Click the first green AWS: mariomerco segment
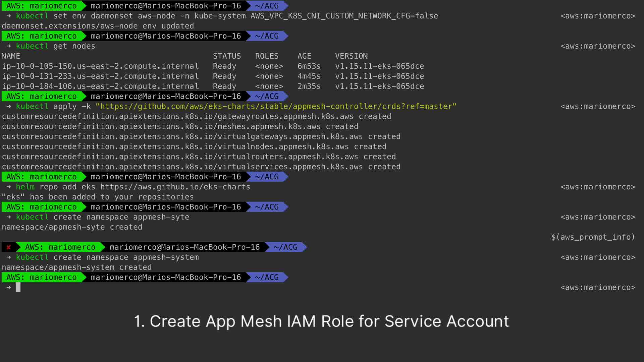644x362 pixels. click(x=41, y=6)
